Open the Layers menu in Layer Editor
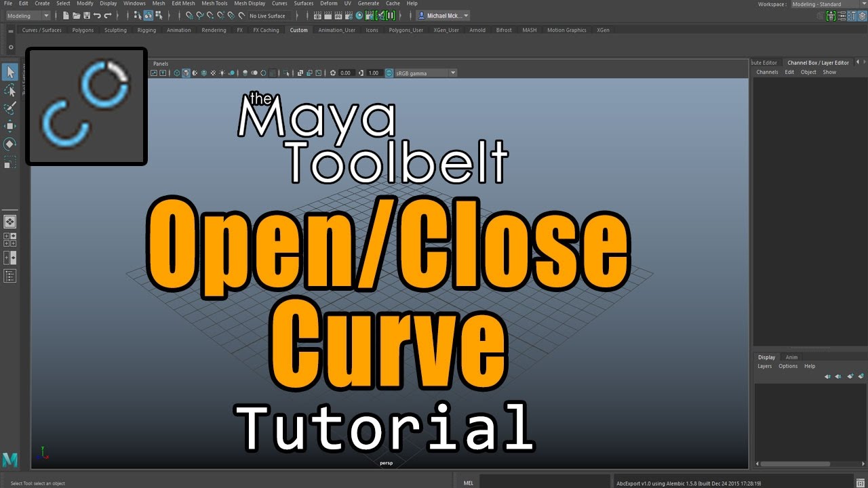 tap(764, 366)
